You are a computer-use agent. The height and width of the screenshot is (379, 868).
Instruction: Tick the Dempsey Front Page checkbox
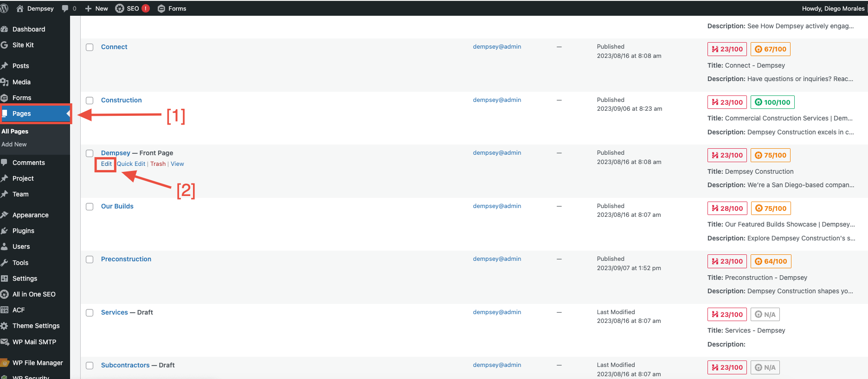[x=90, y=153]
